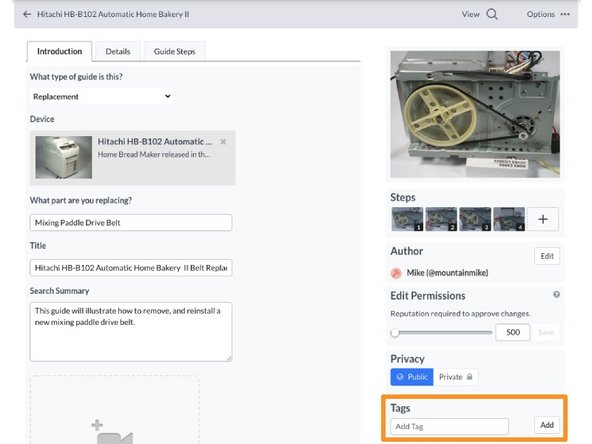The width and height of the screenshot is (592, 444).
Task: Click the View link in the top bar
Action: point(470,14)
